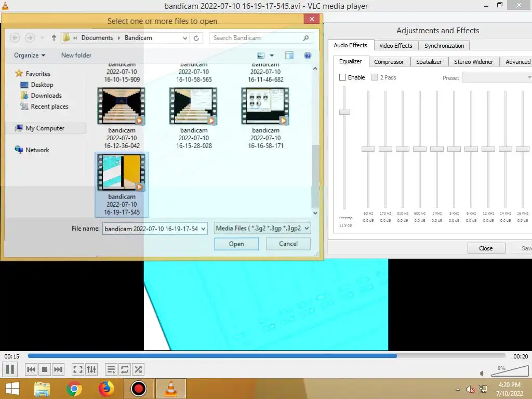Open the Media Files type filter
532x399 pixels.
pyautogui.click(x=262, y=229)
